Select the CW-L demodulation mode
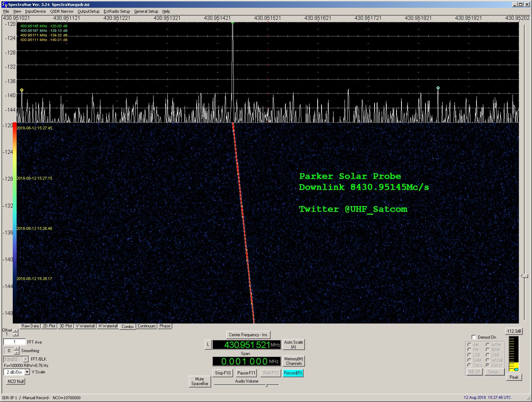 (469, 365)
